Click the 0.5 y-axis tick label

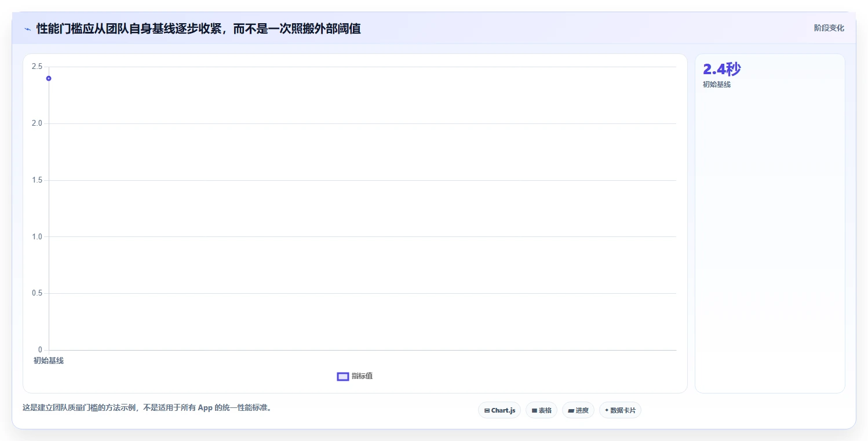coord(37,293)
